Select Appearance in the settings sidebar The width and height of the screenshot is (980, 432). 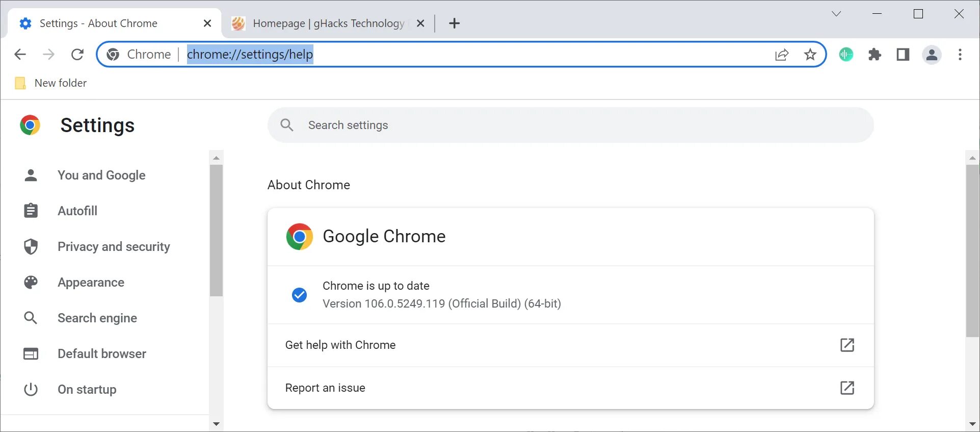pos(91,283)
